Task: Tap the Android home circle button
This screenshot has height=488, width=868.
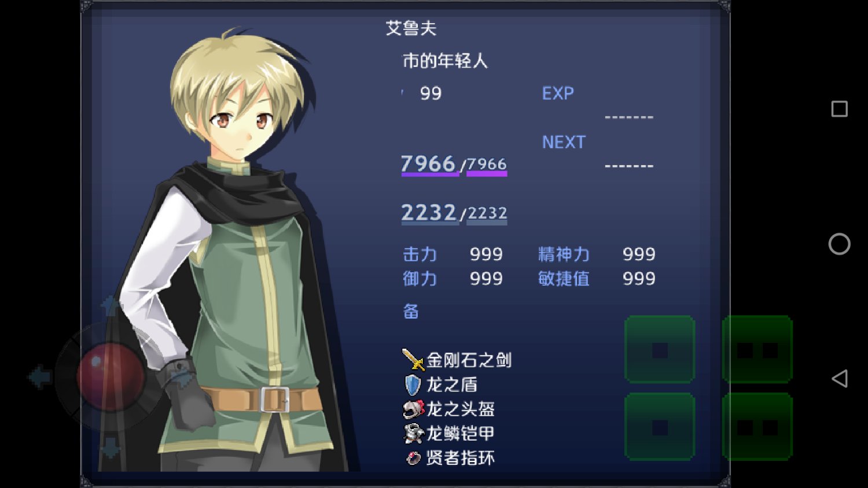Action: click(839, 244)
